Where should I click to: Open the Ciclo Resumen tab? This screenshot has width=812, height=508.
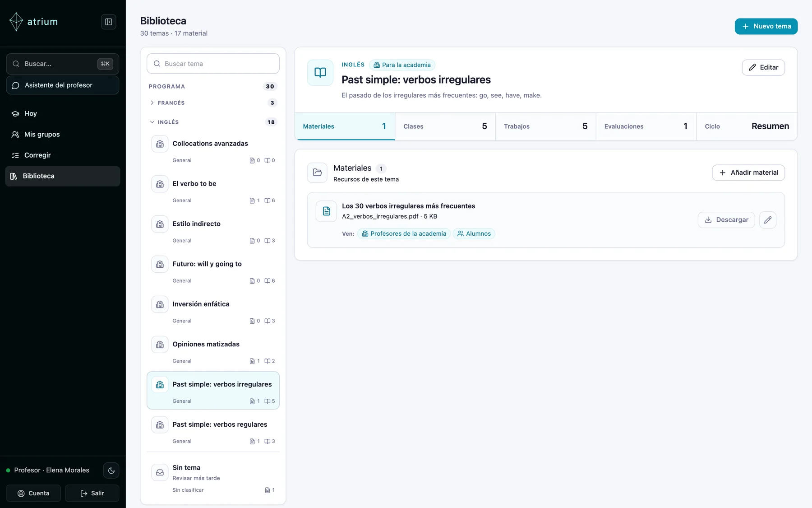click(x=747, y=126)
